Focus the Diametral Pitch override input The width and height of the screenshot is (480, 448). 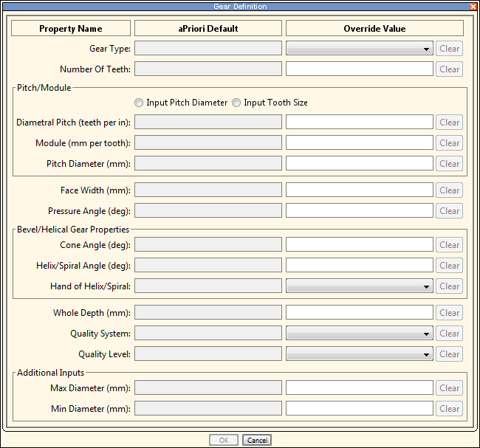point(359,123)
